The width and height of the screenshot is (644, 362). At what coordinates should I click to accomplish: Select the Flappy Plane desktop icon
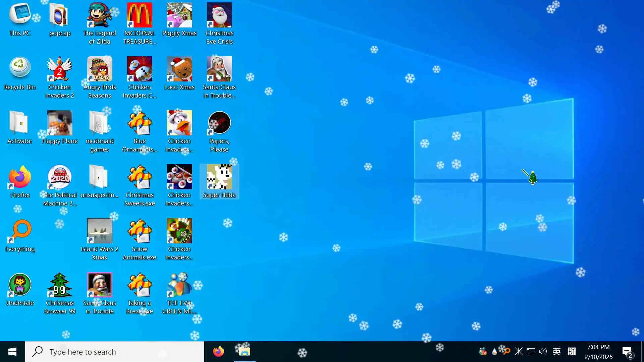coord(60,123)
